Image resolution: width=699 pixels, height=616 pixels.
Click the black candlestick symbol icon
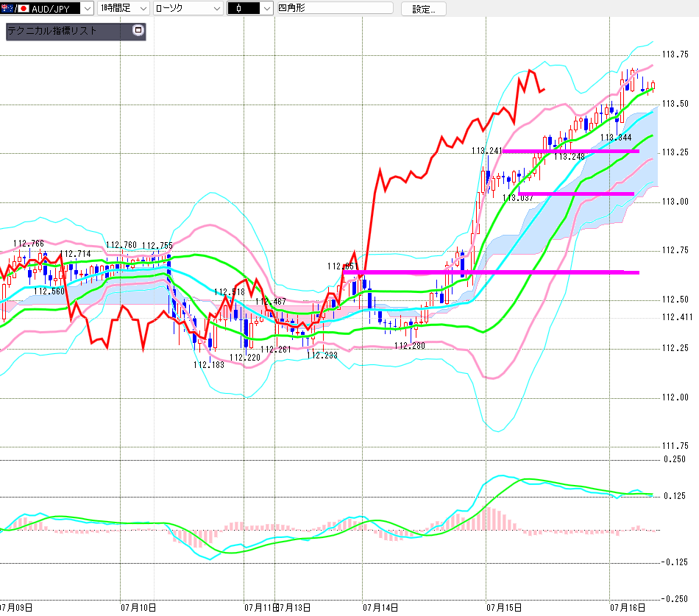[238, 8]
